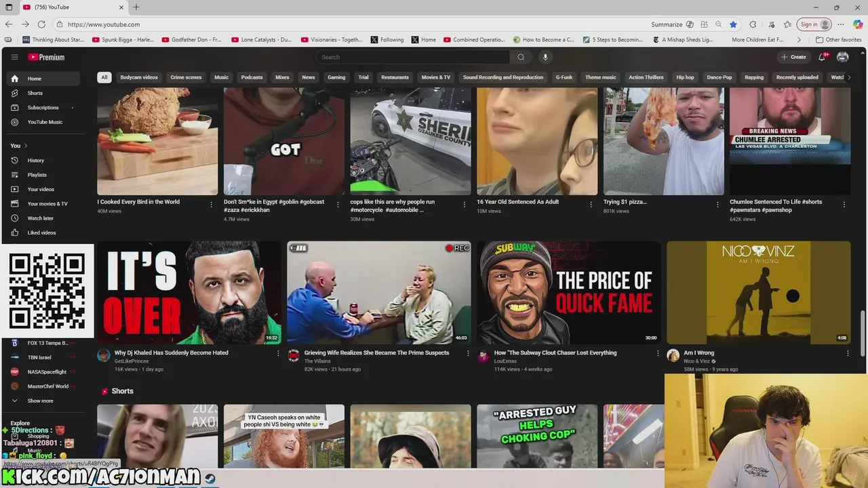Open the Godfather Don bookmark
Viewport: 868px width, 488px height.
[x=192, y=40]
